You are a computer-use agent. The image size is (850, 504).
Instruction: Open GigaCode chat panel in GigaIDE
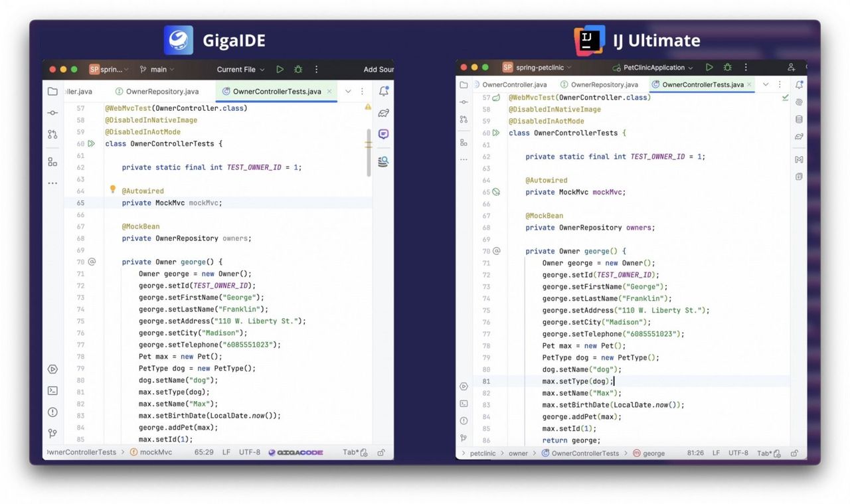click(x=384, y=134)
